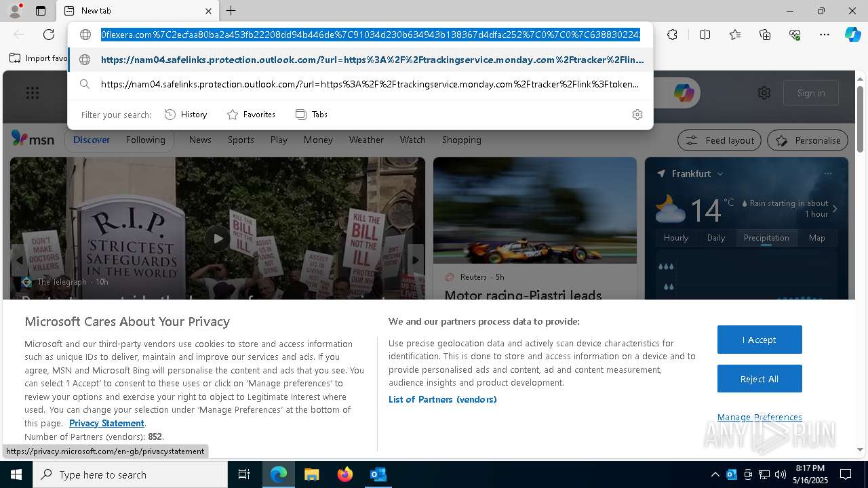Launch Firefox from taskbar

[345, 474]
